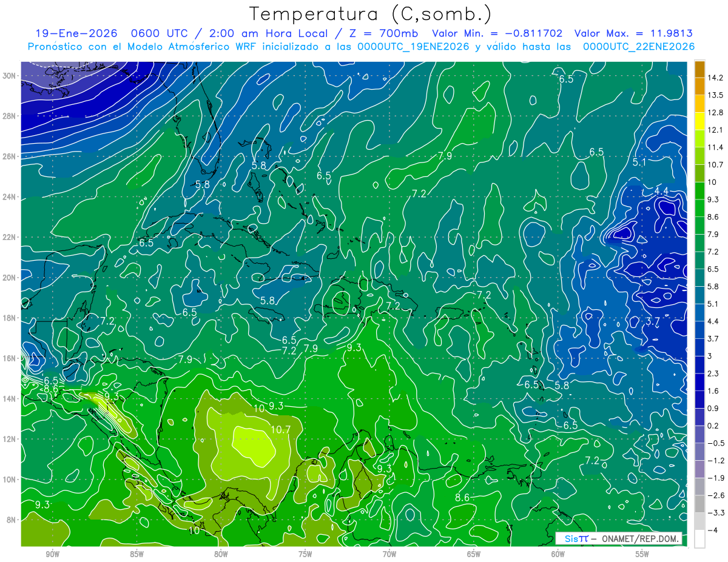Click the "5.1" contour label on the map
The height and width of the screenshot is (562, 728).
pyautogui.click(x=639, y=162)
